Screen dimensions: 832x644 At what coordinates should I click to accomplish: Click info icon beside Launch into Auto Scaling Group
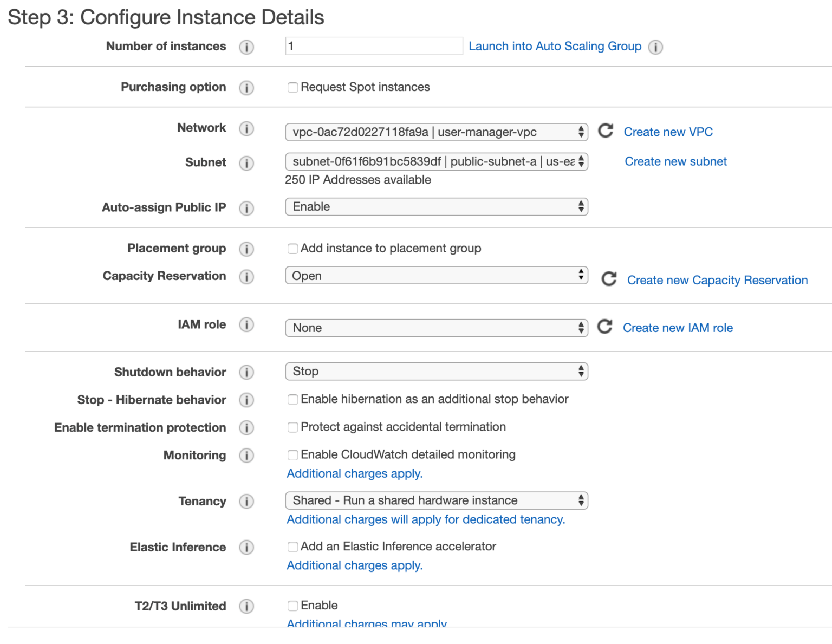(655, 47)
